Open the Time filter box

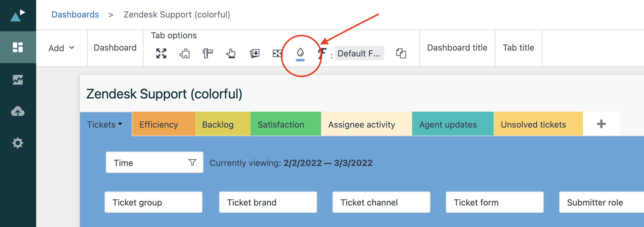click(154, 163)
